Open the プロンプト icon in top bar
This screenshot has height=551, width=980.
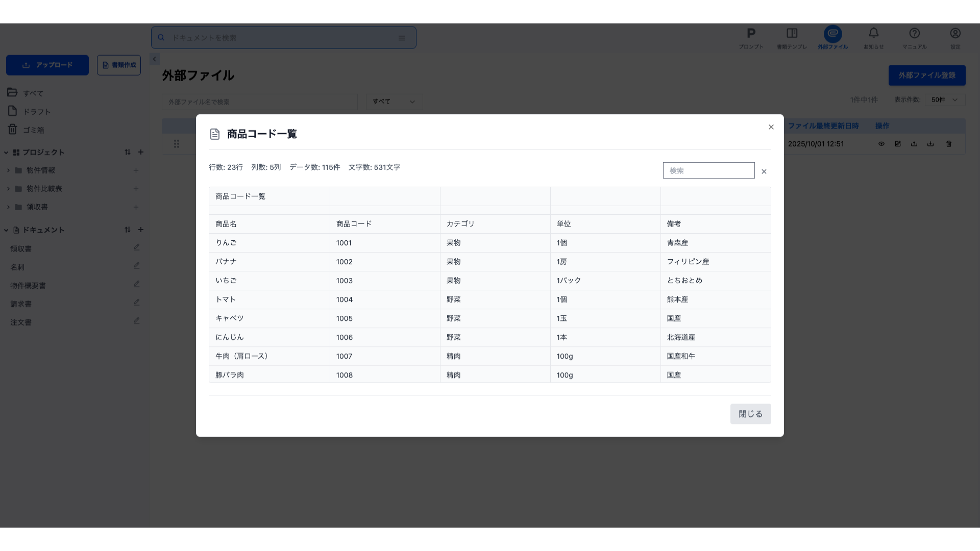(751, 38)
